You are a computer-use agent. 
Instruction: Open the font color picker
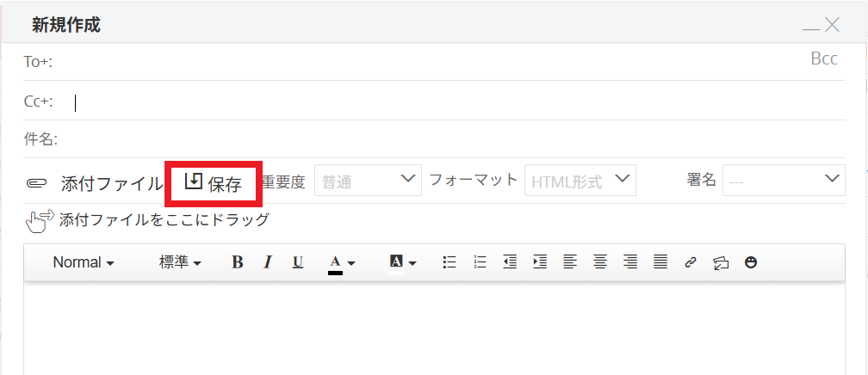tap(342, 263)
